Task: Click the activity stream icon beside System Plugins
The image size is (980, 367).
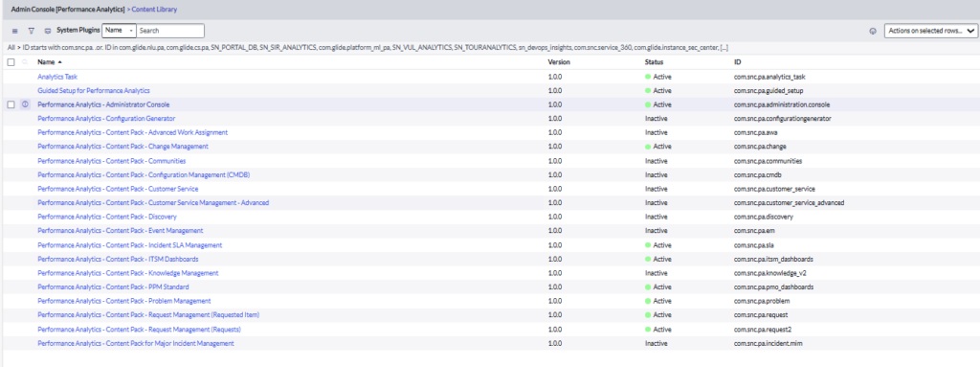Action: 48,31
